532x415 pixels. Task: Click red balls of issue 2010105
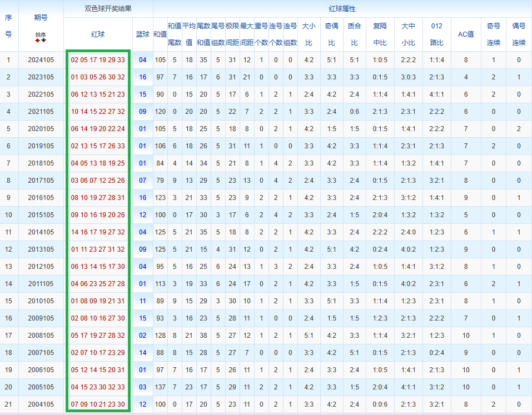[x=98, y=301]
